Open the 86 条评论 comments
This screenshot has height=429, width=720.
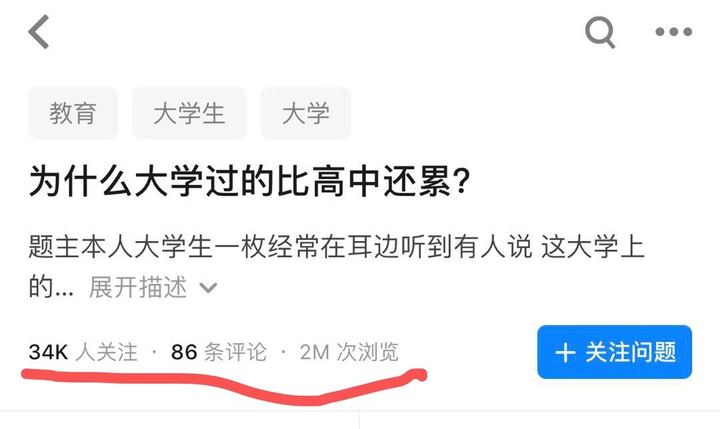click(x=219, y=352)
